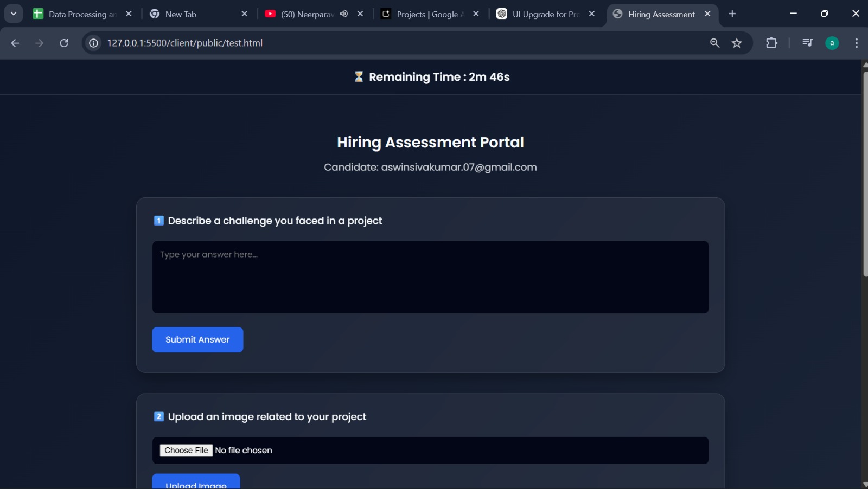This screenshot has height=489, width=868.
Task: Open the zoom magnifier control
Action: (x=715, y=43)
